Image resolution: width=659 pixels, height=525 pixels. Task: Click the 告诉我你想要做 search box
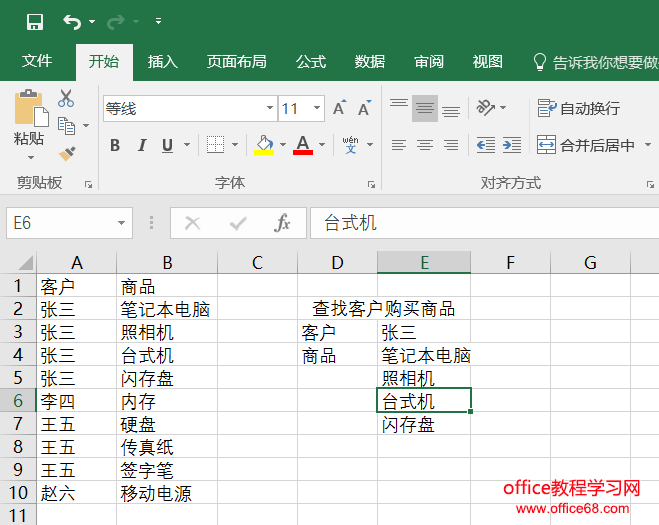595,62
